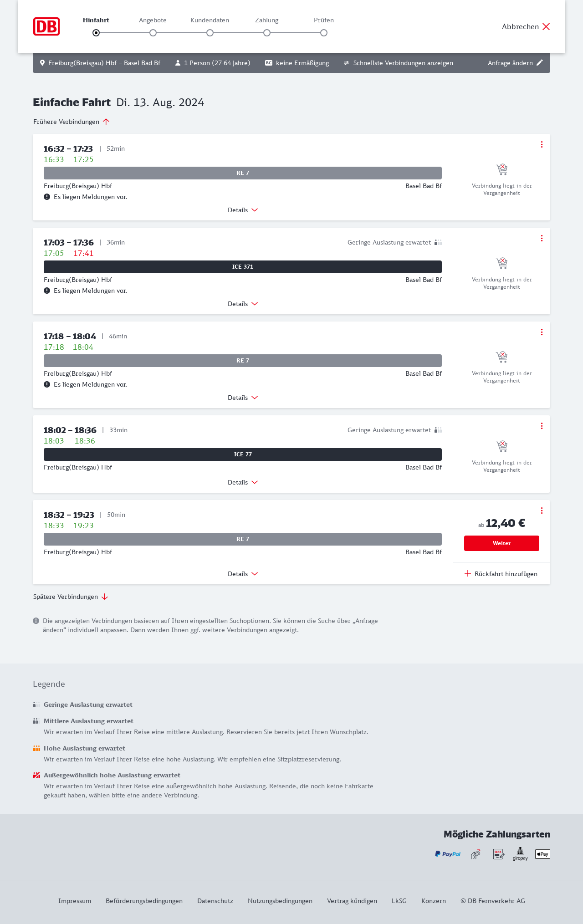
Task: Select the Angebote step circle
Action: pos(153,33)
